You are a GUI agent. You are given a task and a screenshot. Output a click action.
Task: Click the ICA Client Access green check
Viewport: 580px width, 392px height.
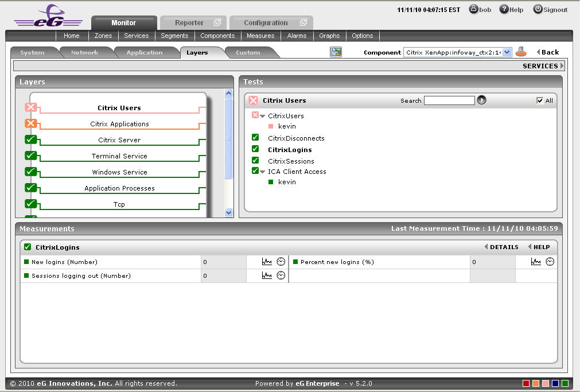[255, 170]
